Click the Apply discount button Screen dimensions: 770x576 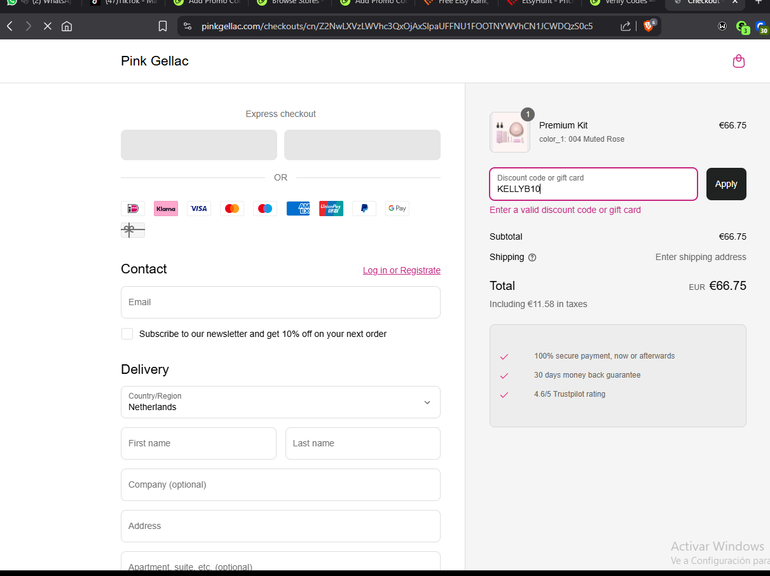725,184
